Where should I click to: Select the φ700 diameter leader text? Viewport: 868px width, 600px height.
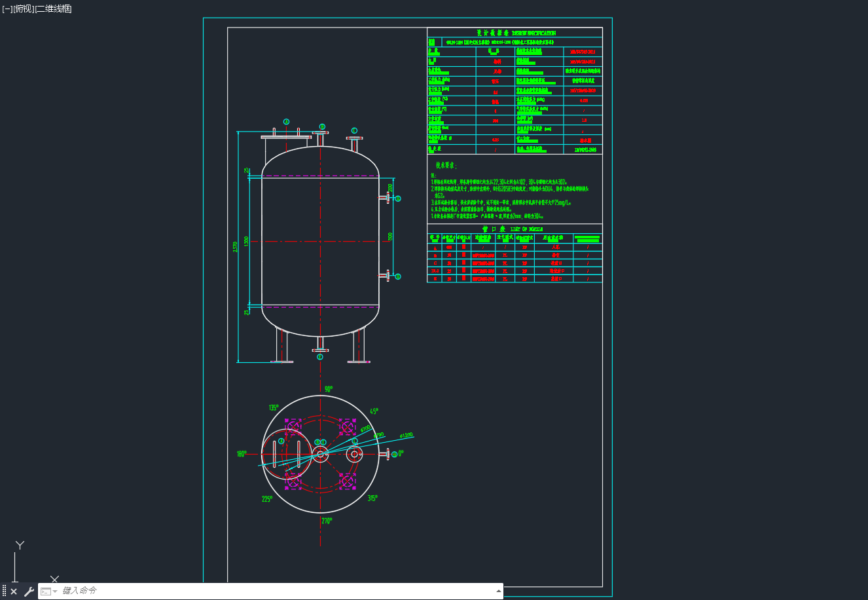coord(365,429)
